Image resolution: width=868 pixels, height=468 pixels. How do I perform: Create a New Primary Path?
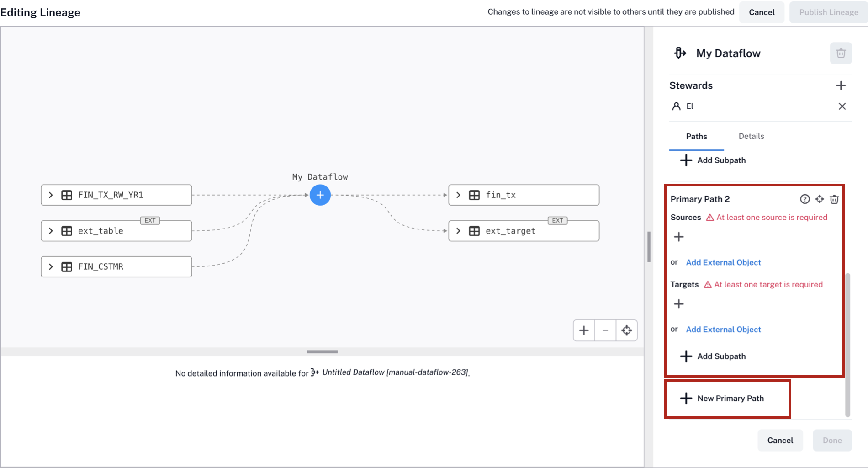(x=722, y=399)
